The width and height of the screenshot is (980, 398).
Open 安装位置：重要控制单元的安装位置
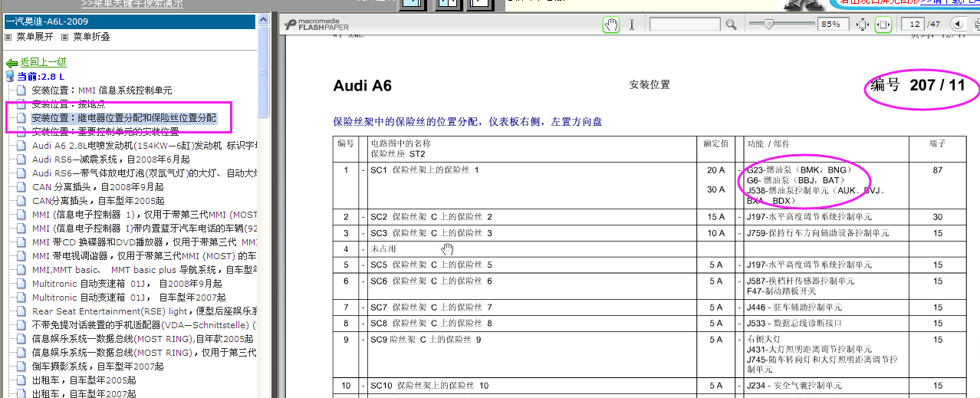coord(105,132)
